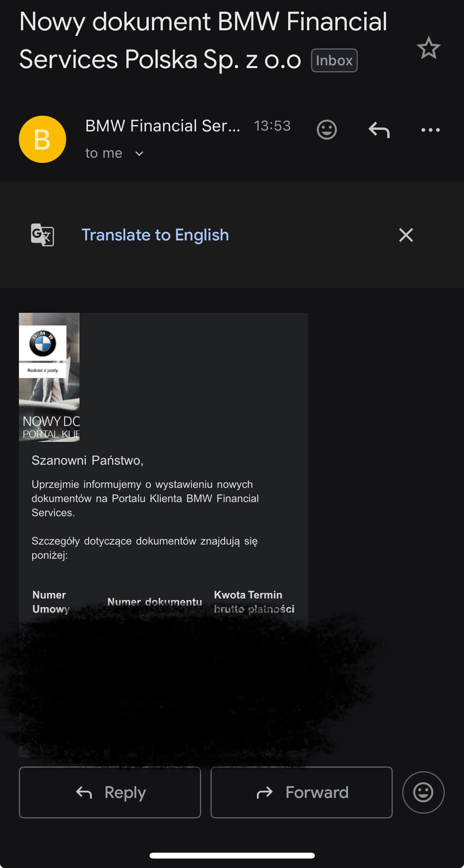Tap the "NOWY DO" banner image in email
Image resolution: width=464 pixels, height=868 pixels.
point(50,422)
